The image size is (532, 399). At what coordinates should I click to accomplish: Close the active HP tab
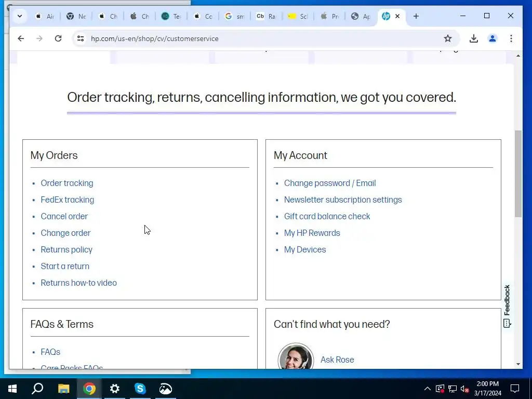pos(397,16)
